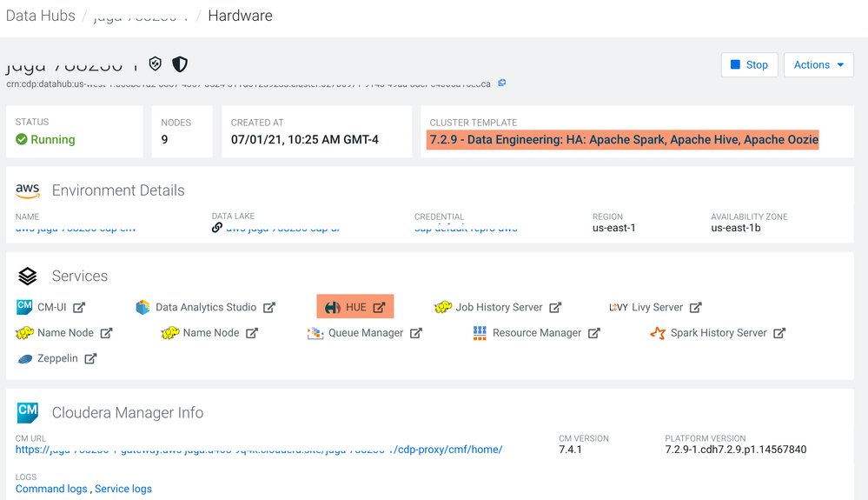Screen dimensions: 868x500
Task: Click the Queue Manager external link icon
Action: click(x=416, y=333)
